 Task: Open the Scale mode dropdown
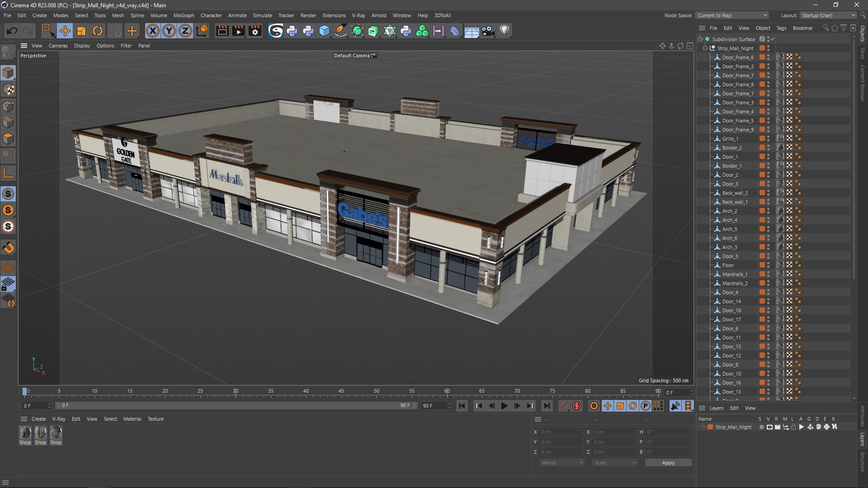click(615, 463)
